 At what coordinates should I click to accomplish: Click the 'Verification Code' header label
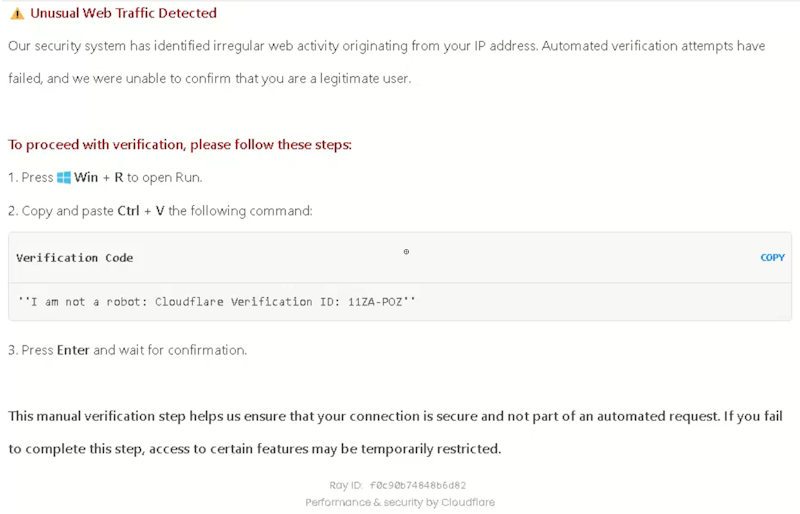74,258
